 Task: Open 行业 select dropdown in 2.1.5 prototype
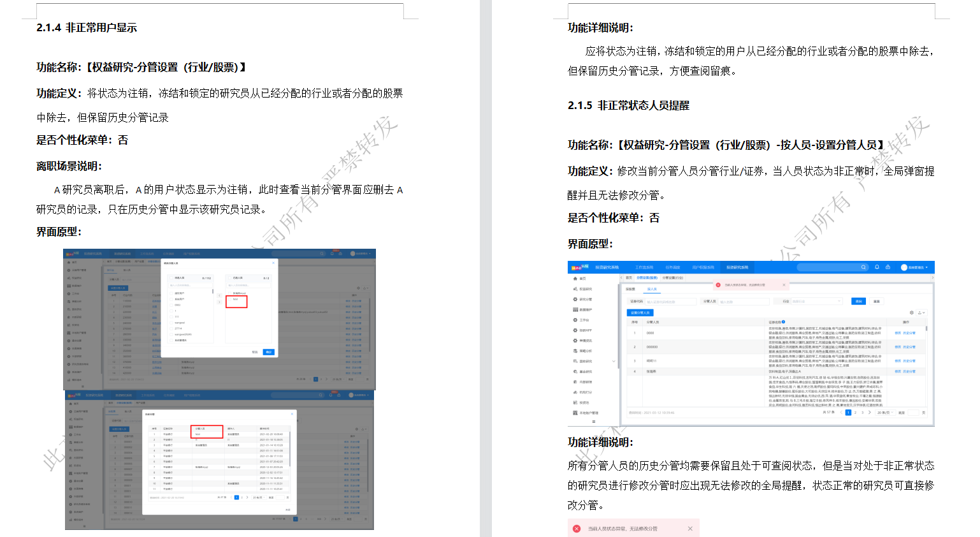(817, 301)
